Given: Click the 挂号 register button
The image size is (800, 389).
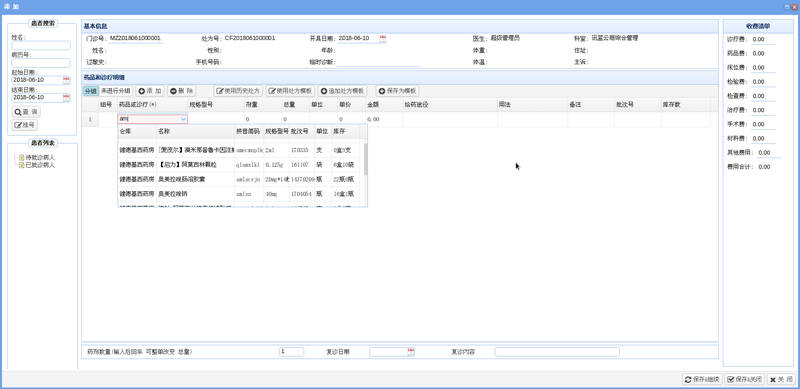Looking at the screenshot, I should [25, 125].
